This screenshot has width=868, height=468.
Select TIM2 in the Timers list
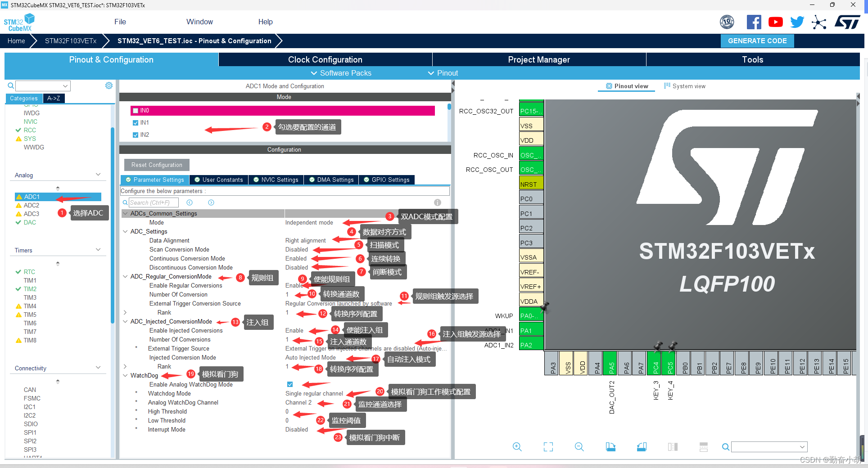click(30, 289)
